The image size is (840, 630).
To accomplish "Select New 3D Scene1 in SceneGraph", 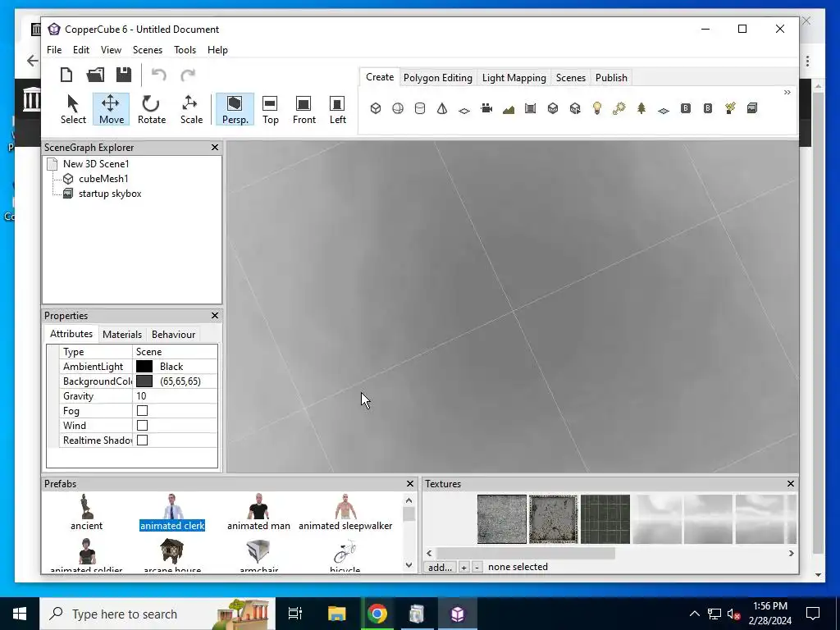I will (96, 164).
